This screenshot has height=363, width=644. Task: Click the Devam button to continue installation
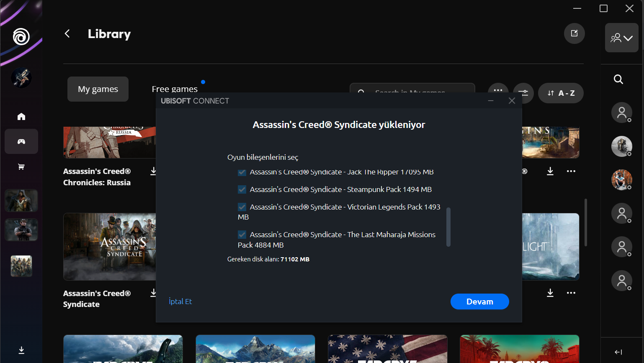[480, 302]
